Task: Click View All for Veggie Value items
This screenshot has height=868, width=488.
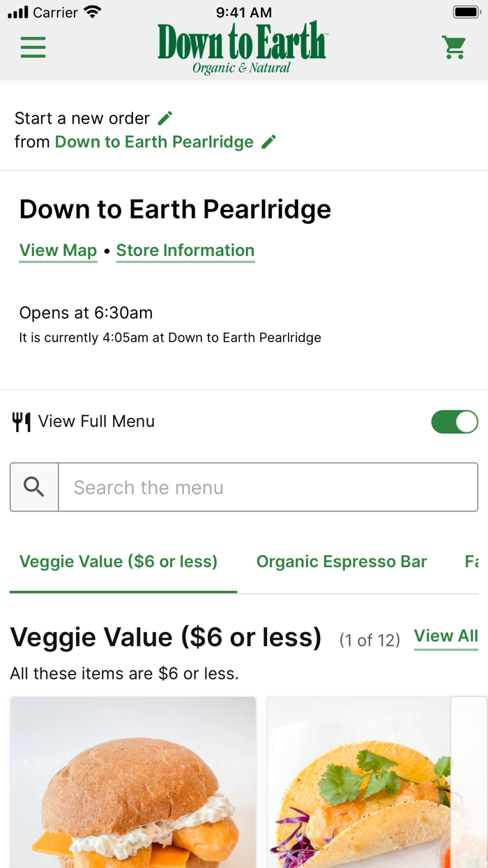Action: (x=445, y=636)
